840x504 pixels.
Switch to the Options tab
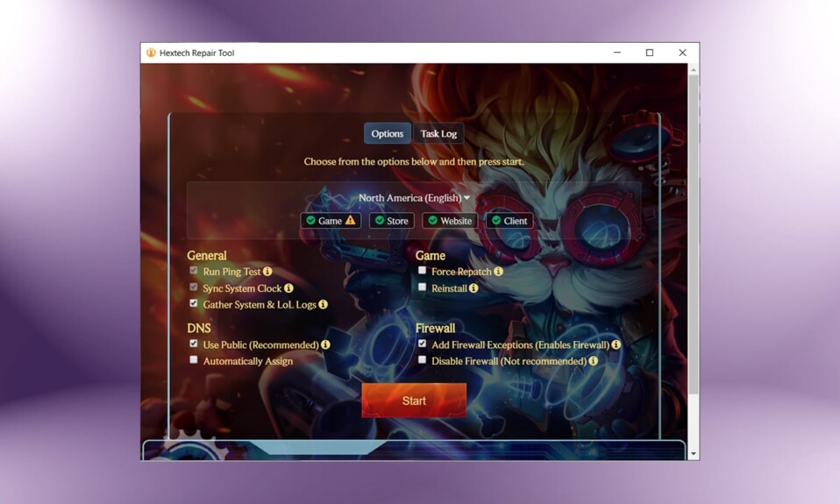click(x=388, y=133)
